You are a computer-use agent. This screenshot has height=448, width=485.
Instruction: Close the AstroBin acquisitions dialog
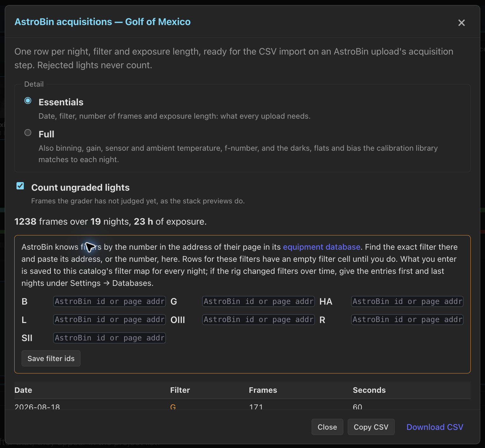point(461,23)
